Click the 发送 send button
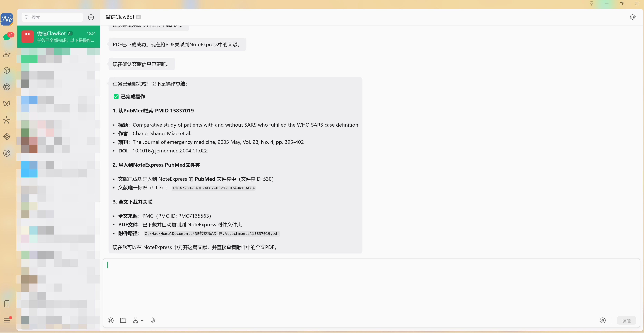 point(626,321)
